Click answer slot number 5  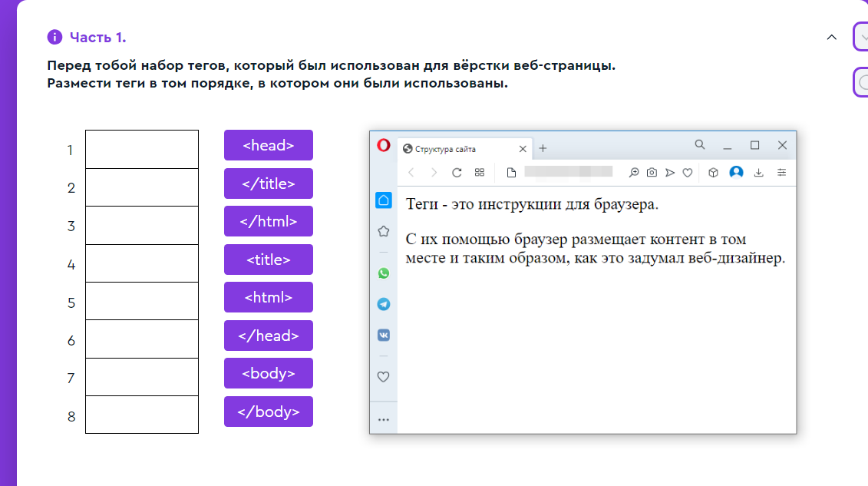tap(142, 301)
